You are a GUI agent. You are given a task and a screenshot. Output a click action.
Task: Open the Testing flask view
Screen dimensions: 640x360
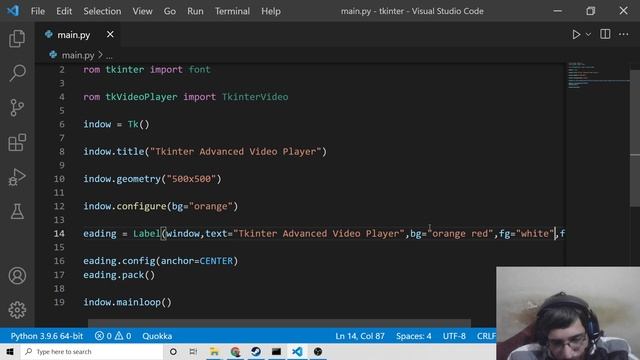click(x=17, y=211)
